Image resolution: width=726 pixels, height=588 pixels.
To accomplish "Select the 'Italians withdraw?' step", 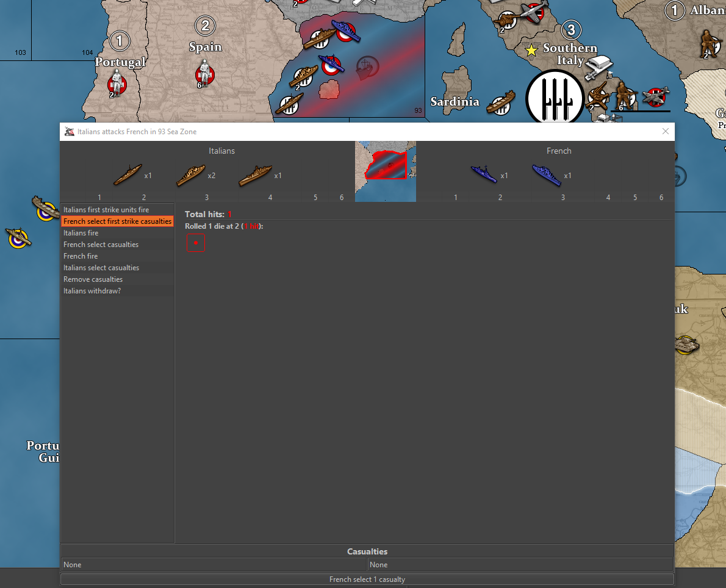I will tap(92, 291).
